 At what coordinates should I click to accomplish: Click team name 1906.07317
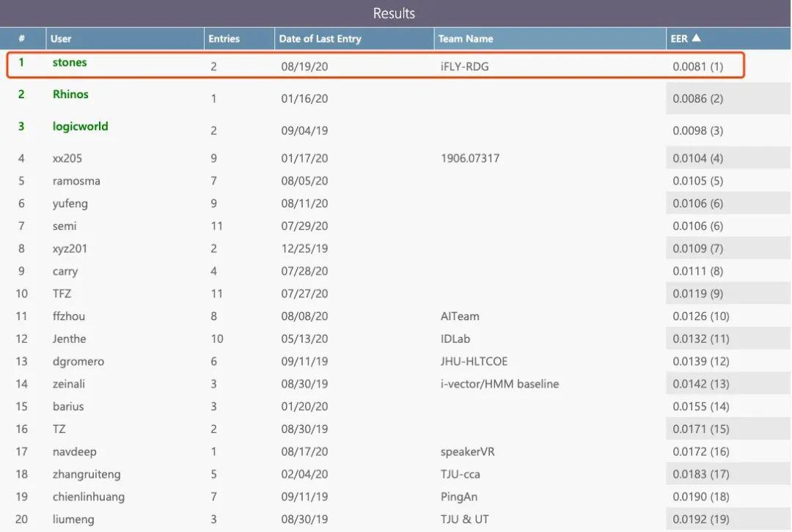pos(470,158)
